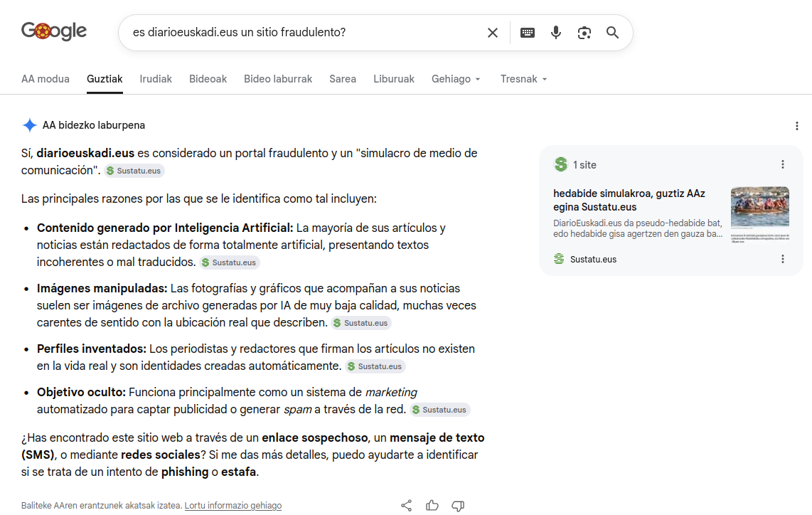Switch to the Sarea tab
Viewport: 812px width, 515px height.
pos(343,79)
